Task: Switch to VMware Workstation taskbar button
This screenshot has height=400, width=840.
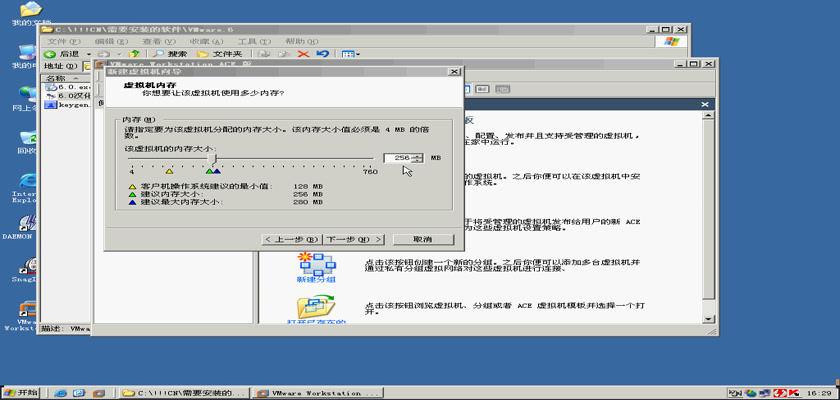Action: point(318,393)
